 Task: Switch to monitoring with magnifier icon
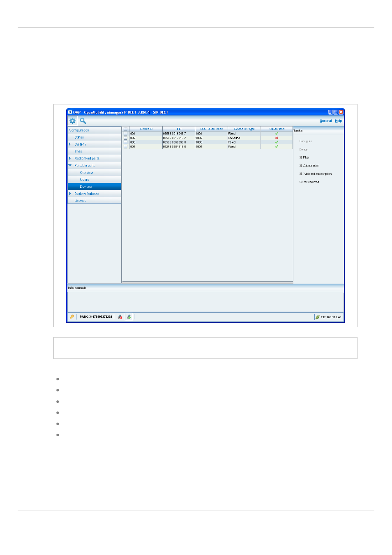coord(83,121)
